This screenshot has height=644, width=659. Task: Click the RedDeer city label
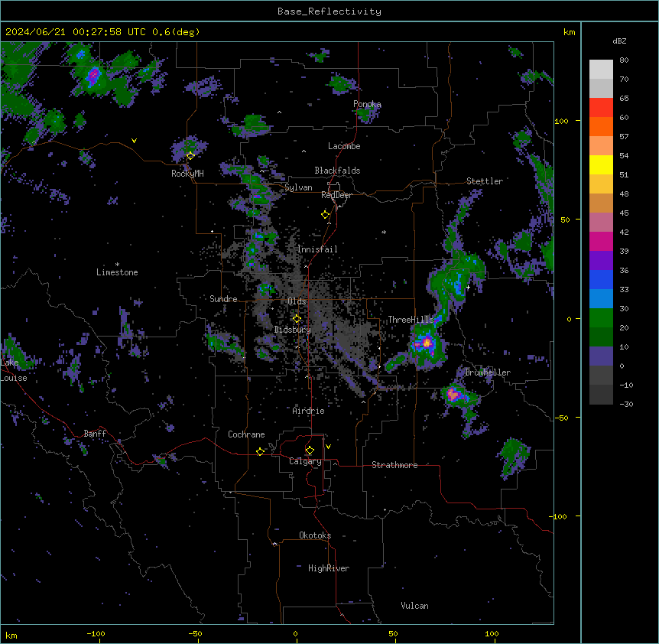(x=336, y=195)
